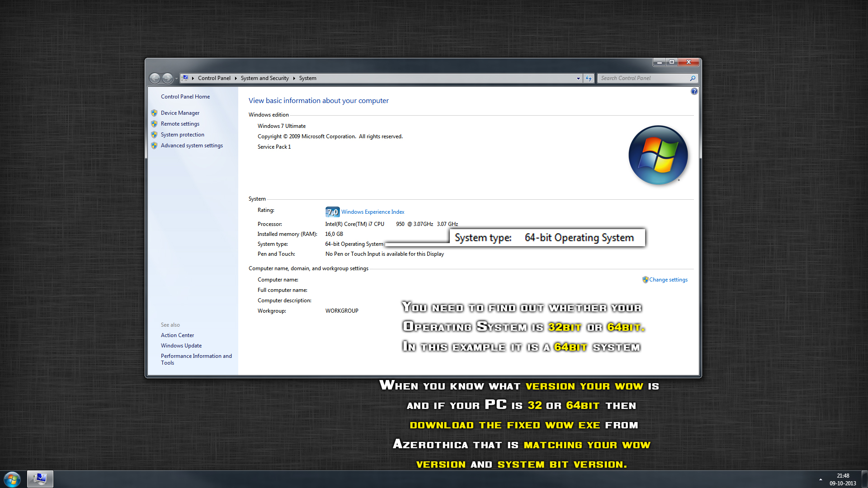Viewport: 868px width, 488px height.
Task: Open Remote settings link
Action: 180,124
